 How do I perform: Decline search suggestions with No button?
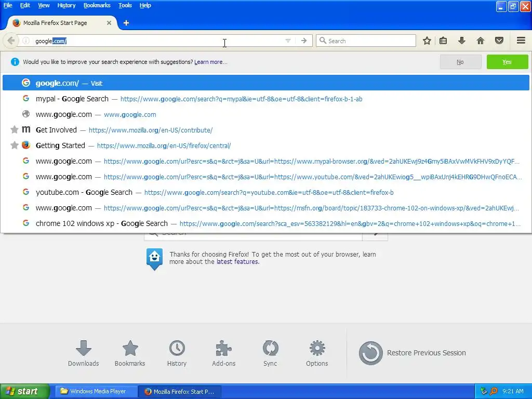460,62
